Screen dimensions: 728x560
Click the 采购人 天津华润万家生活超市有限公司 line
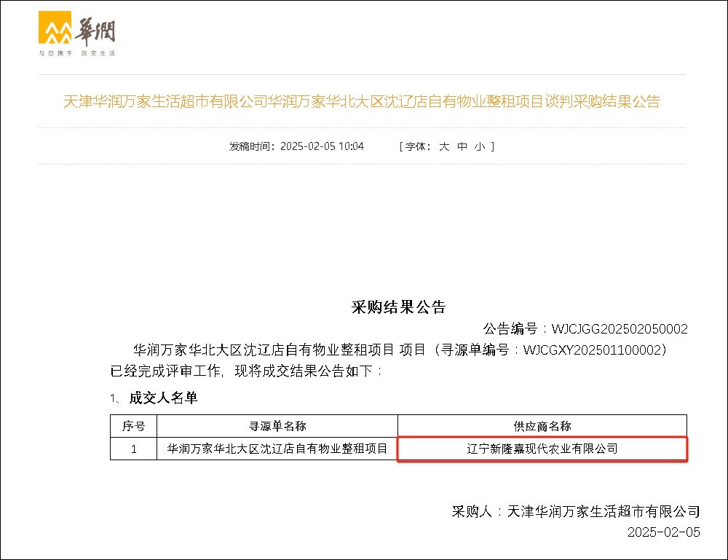tap(576, 511)
